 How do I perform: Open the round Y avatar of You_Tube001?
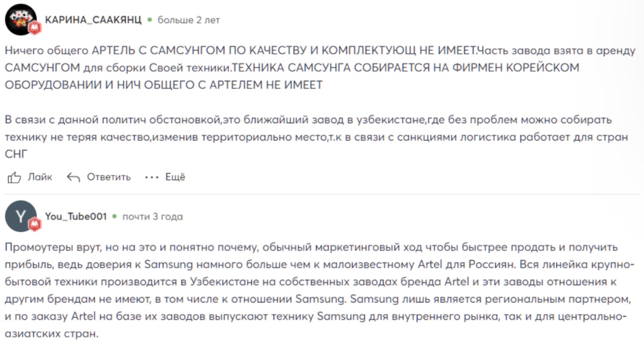(x=21, y=216)
